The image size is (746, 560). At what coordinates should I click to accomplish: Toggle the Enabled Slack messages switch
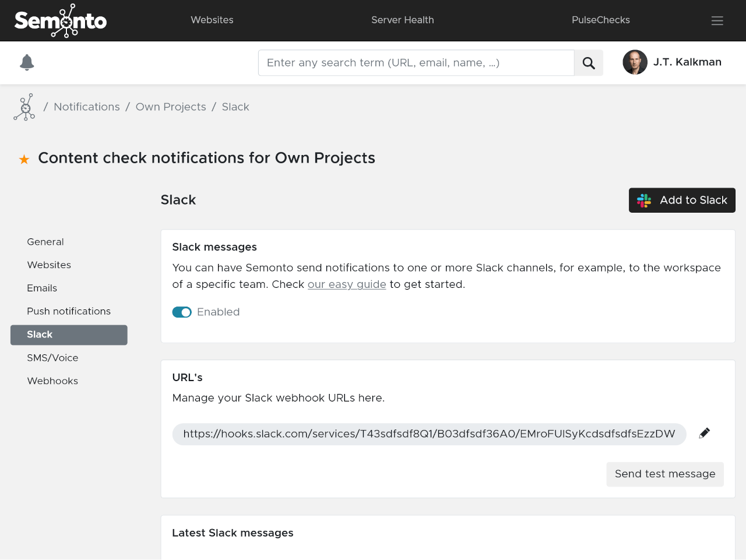tap(182, 312)
